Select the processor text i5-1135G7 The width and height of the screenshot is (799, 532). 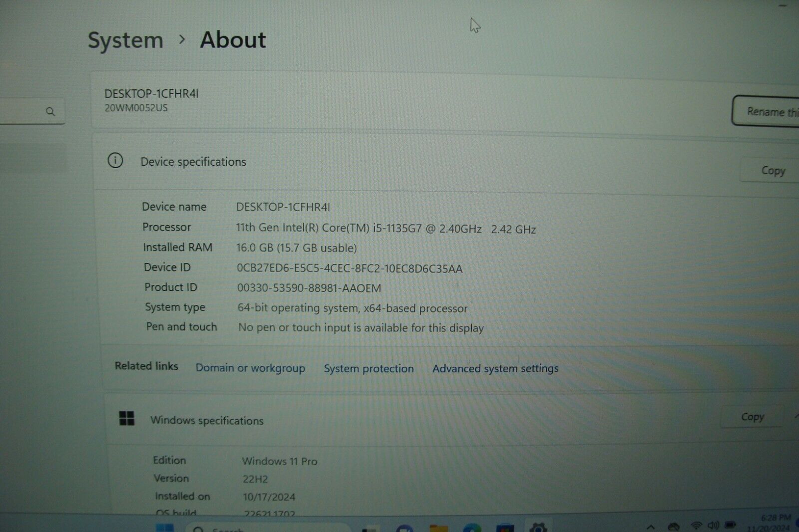click(x=397, y=228)
